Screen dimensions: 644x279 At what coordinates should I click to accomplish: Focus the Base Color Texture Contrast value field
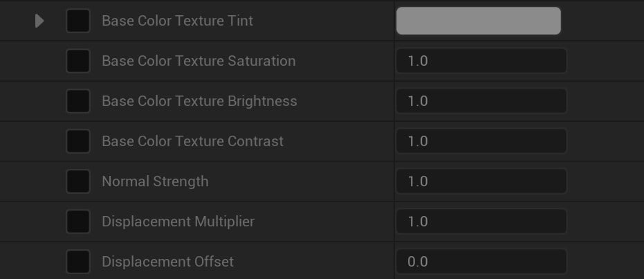click(x=481, y=141)
